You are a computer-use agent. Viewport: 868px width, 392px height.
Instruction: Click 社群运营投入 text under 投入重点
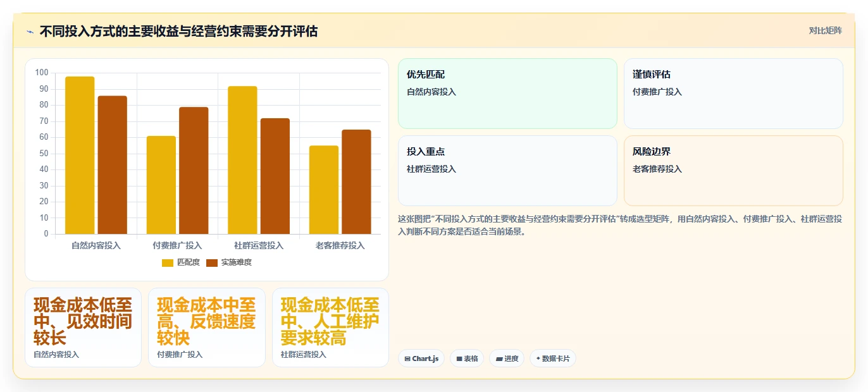coord(431,169)
